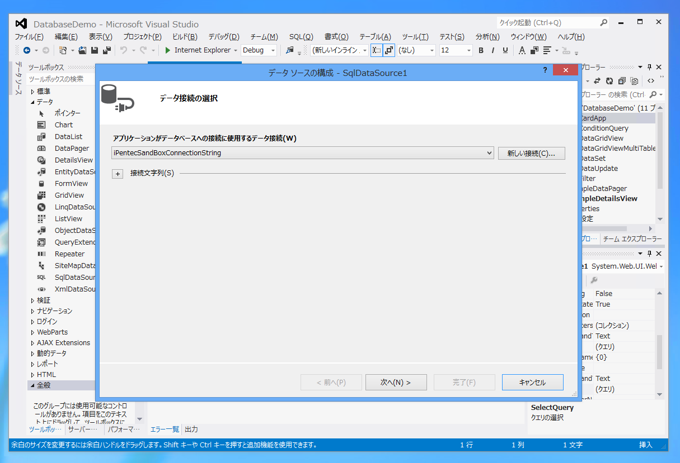Click the New Project toolbar icon
The image size is (680, 463).
[x=63, y=50]
